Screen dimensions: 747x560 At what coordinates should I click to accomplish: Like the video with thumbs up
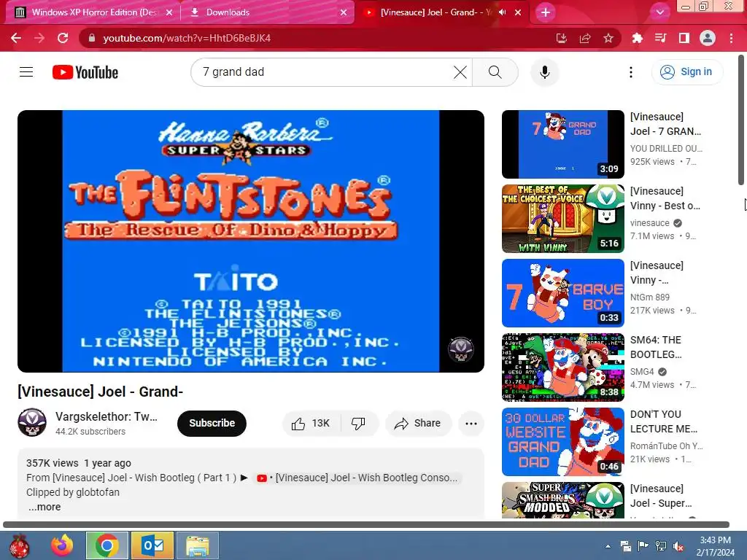311,424
